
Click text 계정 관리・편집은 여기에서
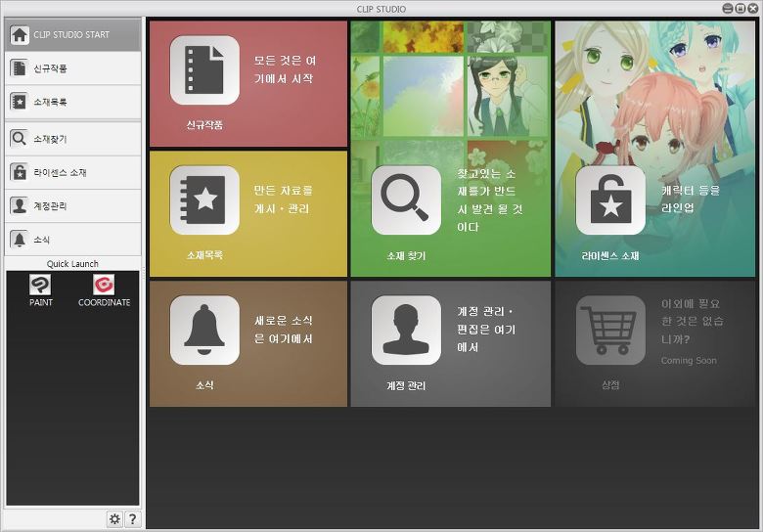pyautogui.click(x=485, y=330)
